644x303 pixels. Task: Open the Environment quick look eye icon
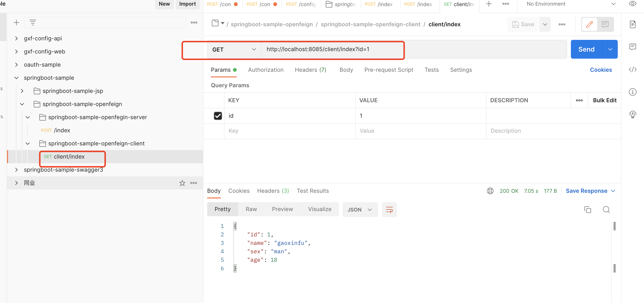[633, 4]
